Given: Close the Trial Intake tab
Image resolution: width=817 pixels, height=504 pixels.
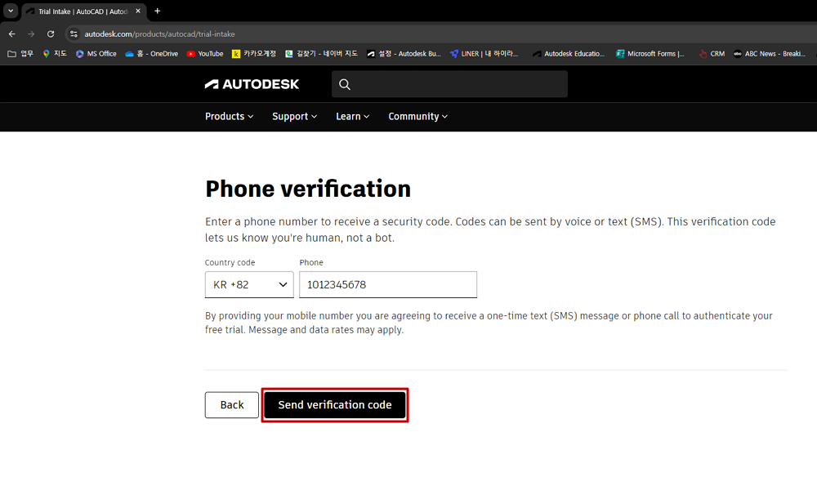Looking at the screenshot, I should [x=138, y=11].
